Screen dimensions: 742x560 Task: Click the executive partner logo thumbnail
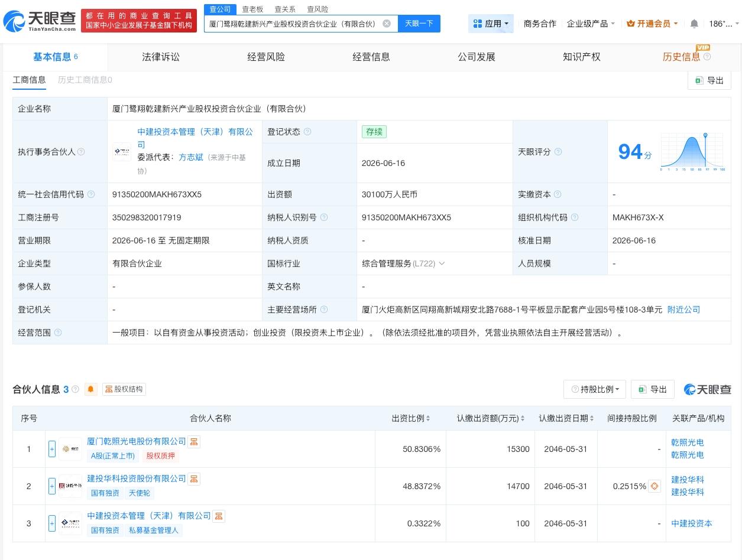click(x=122, y=152)
